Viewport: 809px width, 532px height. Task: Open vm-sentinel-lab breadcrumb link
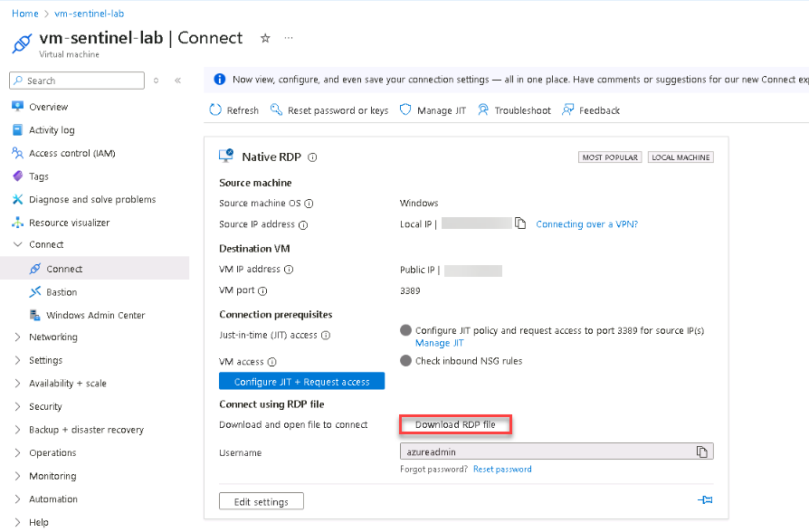(90, 14)
